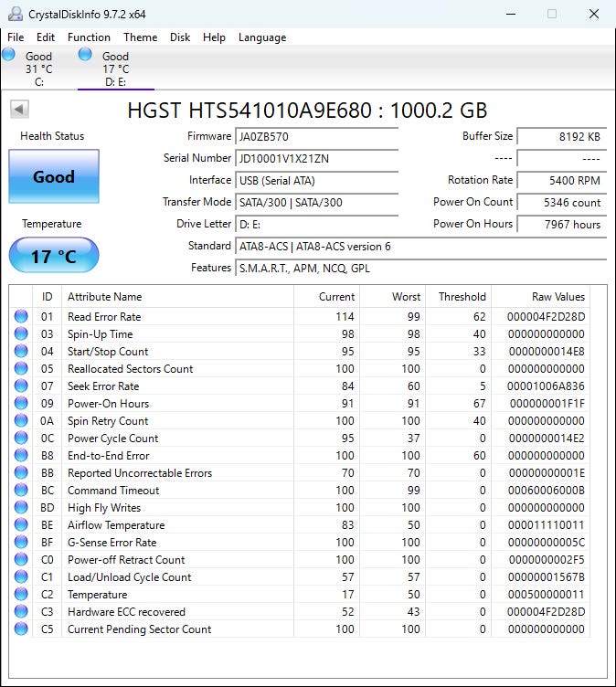The image size is (616, 687).
Task: Open the Function menu
Action: point(89,37)
